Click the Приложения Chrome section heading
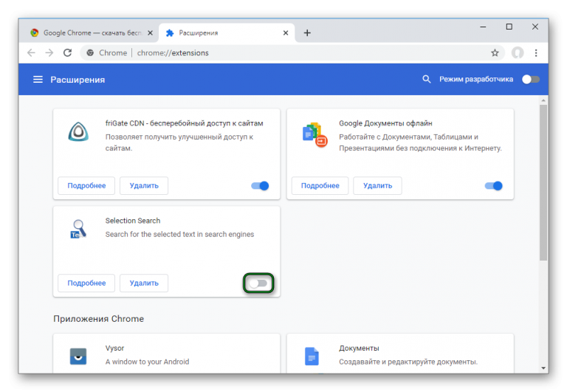The width and height of the screenshot is (567, 392). [99, 319]
